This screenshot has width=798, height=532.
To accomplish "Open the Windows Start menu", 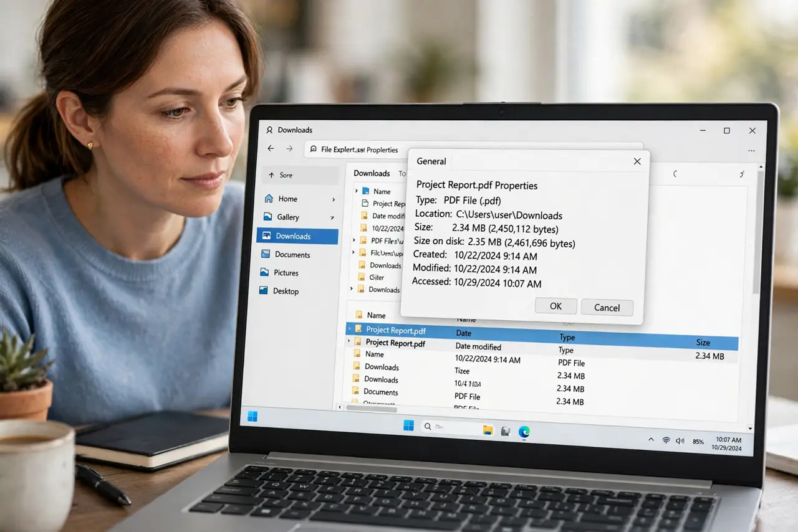I will pos(408,425).
